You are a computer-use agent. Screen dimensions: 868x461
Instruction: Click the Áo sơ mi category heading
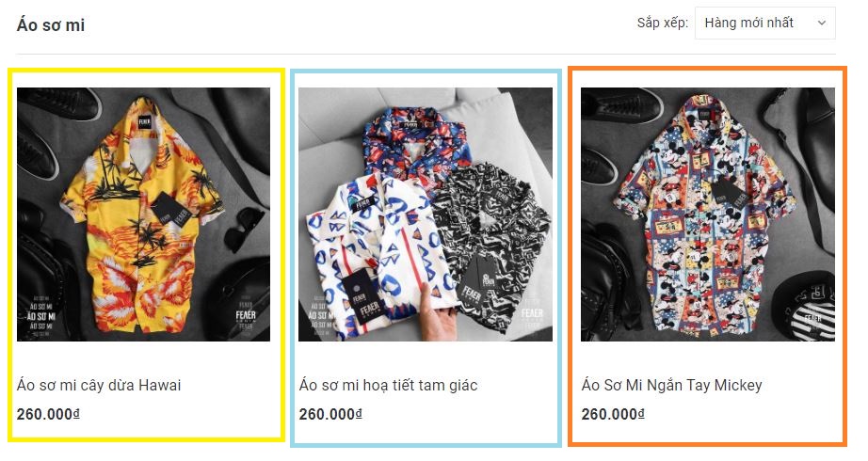click(51, 24)
